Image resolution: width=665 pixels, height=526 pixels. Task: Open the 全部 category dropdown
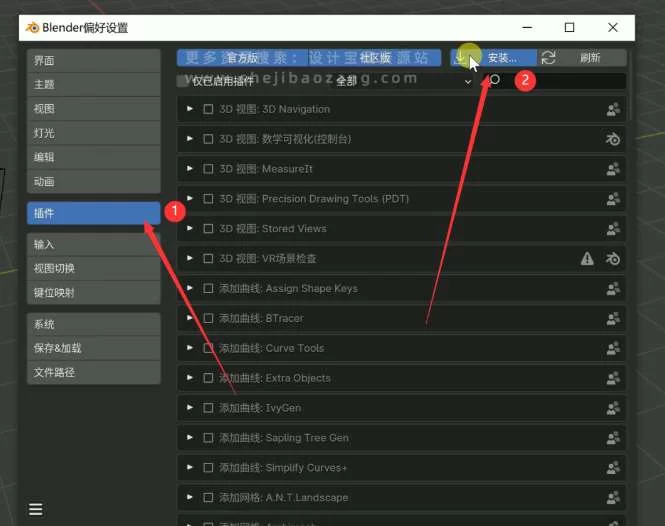pos(402,81)
